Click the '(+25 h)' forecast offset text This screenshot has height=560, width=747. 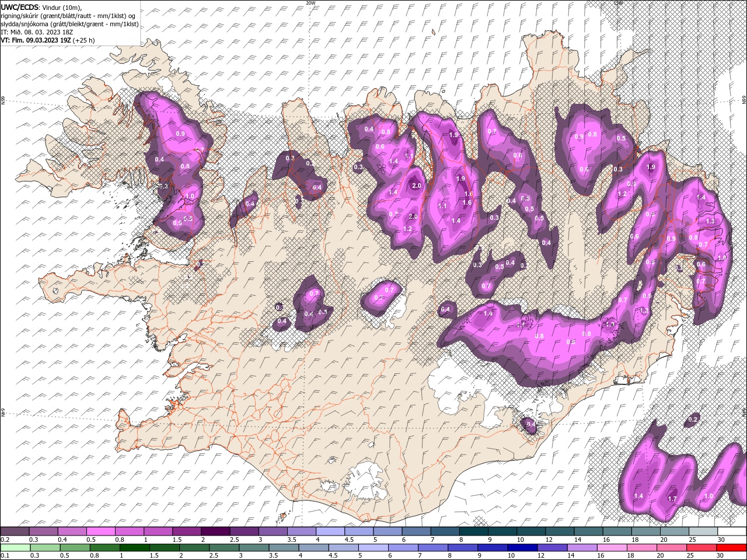84,40
